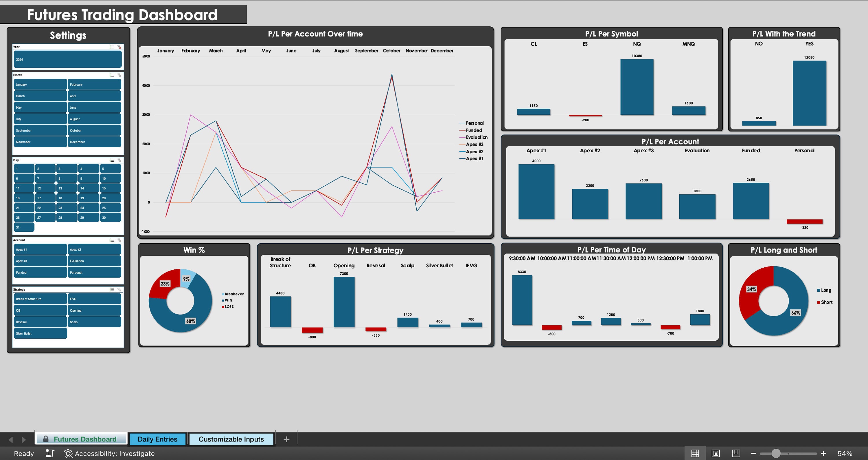868x460 pixels.
Task: Clear the Month slicer filter
Action: tap(119, 75)
